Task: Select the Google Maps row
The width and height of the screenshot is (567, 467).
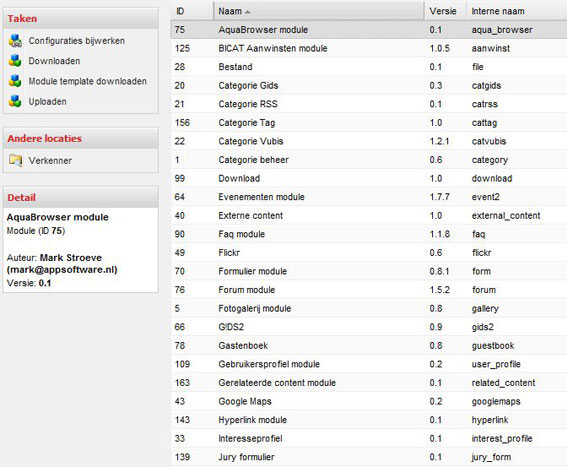Action: pos(369,401)
